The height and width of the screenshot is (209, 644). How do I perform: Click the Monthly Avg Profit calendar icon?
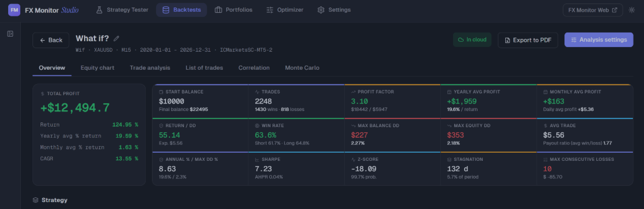tap(545, 92)
